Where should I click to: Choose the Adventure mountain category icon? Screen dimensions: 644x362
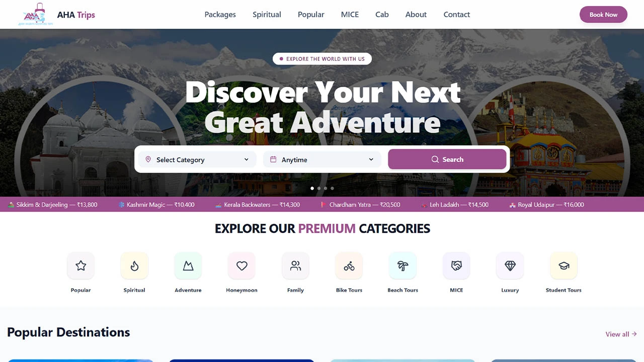point(188,265)
